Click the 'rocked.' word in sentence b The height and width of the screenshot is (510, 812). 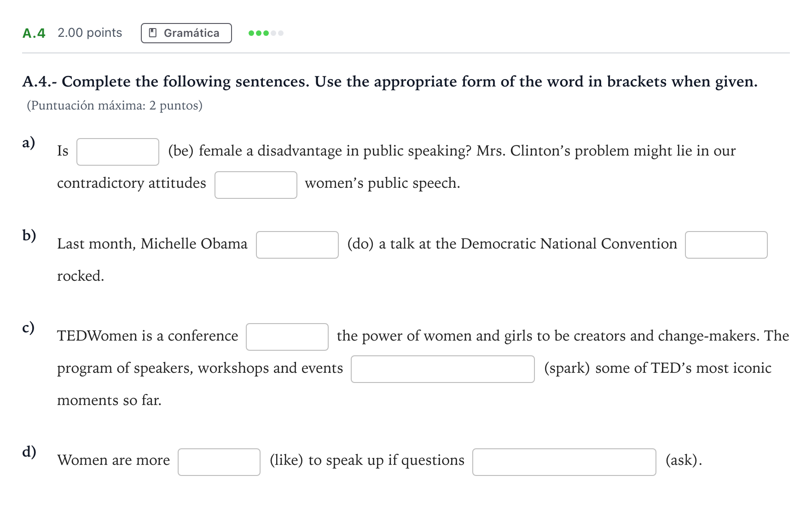(81, 276)
